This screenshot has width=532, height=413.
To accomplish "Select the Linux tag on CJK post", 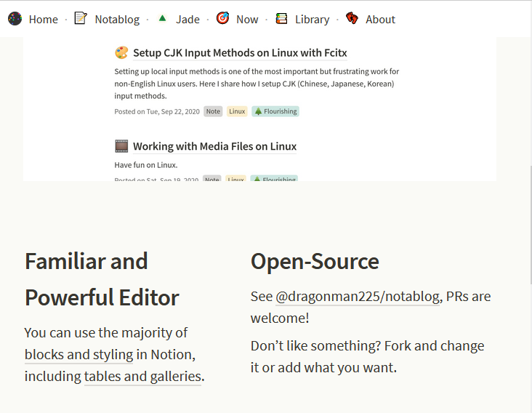I will coord(237,111).
